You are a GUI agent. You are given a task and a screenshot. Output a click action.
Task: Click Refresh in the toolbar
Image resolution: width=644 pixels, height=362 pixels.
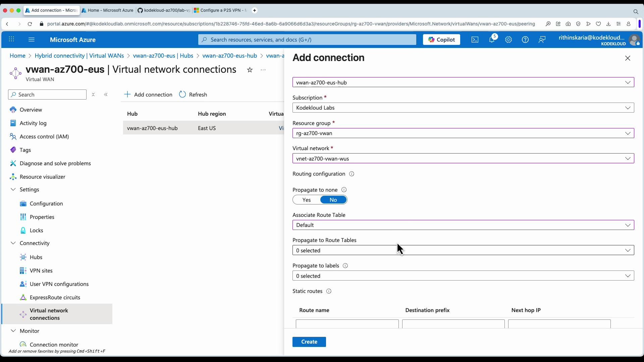click(193, 95)
